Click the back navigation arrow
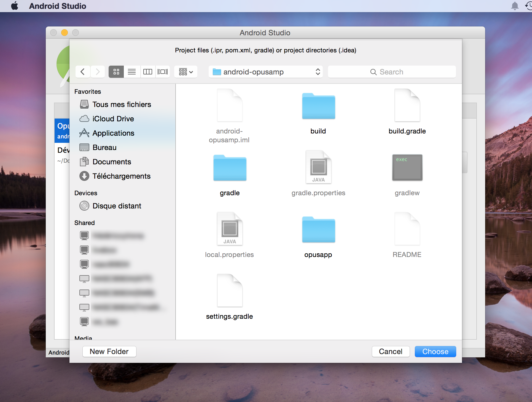Screen dimensions: 532x402 pyautogui.click(x=83, y=72)
